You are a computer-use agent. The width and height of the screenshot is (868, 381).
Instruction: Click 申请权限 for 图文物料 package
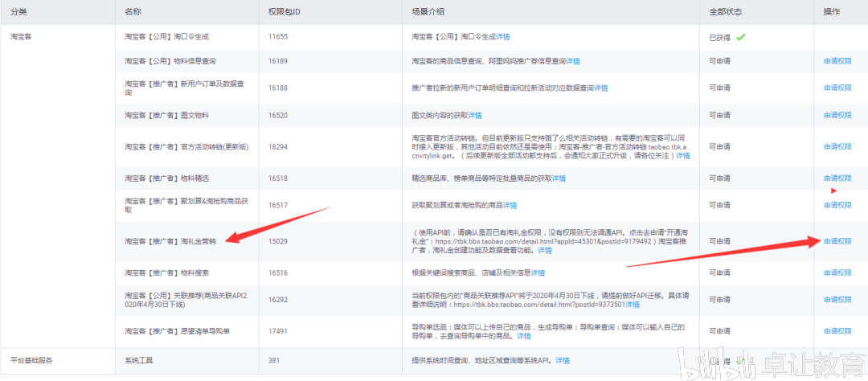coord(837,115)
